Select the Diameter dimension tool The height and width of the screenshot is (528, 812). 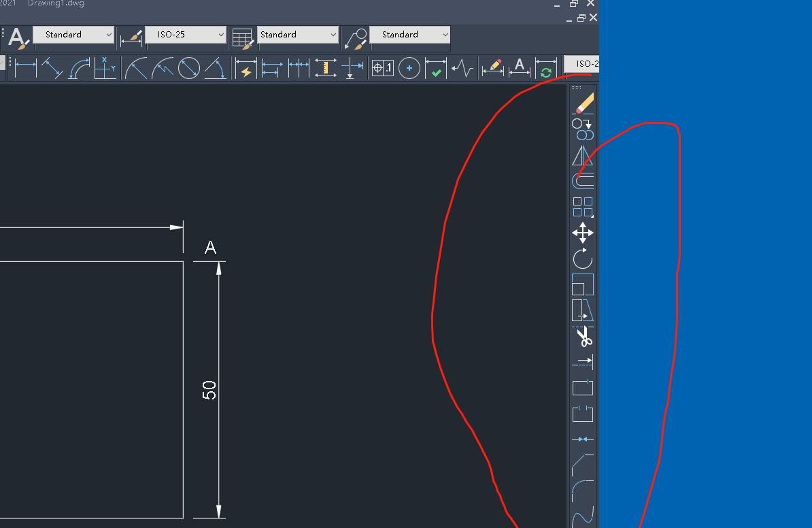[189, 68]
